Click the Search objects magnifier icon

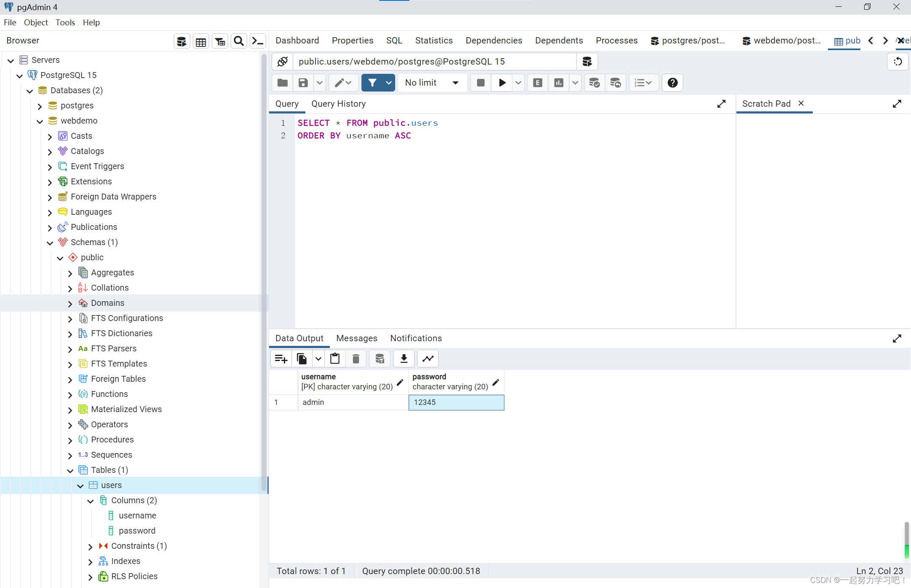pyautogui.click(x=239, y=41)
